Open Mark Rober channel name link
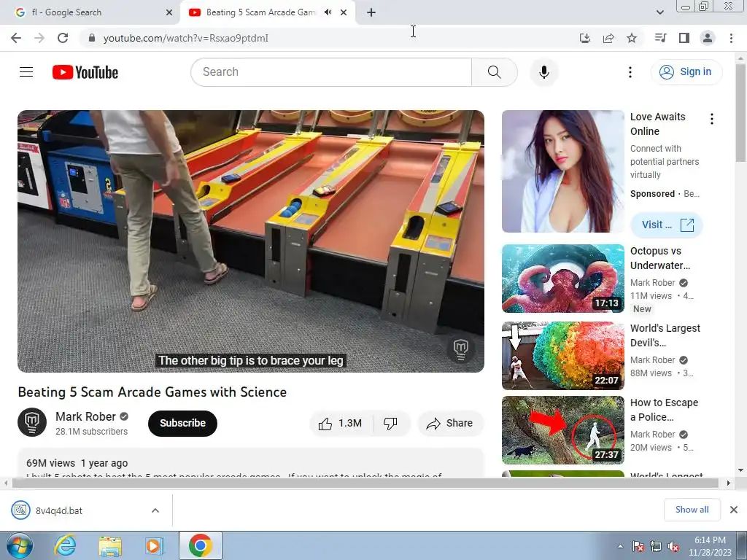Screen dimensions: 747x560 (x=86, y=416)
